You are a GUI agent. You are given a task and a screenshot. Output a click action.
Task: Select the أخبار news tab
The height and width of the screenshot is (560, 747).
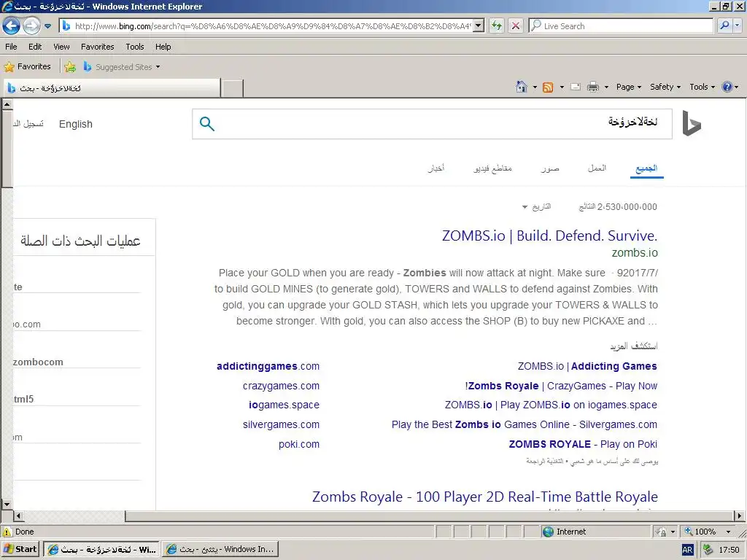pos(436,168)
